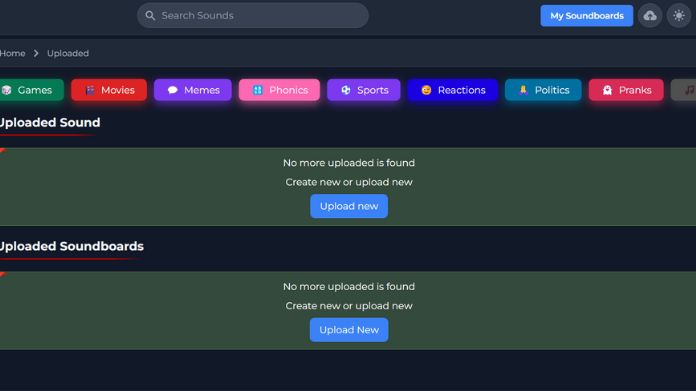Click the search magnifier icon

[150, 16]
